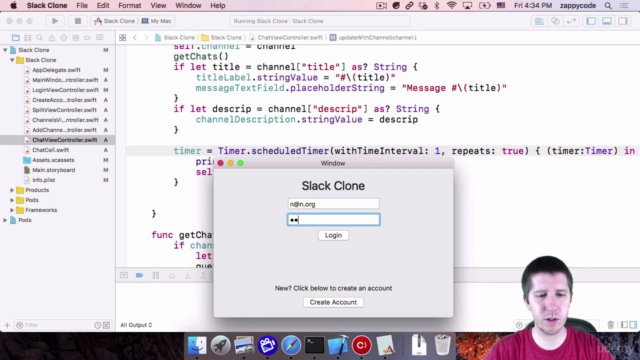Select ChatCell.swift in navigator
Image resolution: width=640 pixels, height=360 pixels.
coord(51,150)
